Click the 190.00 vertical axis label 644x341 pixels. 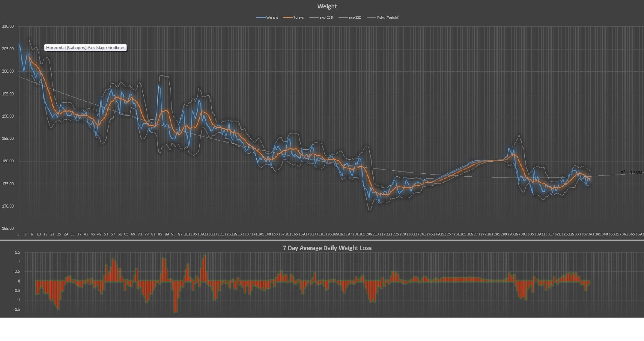[8, 116]
